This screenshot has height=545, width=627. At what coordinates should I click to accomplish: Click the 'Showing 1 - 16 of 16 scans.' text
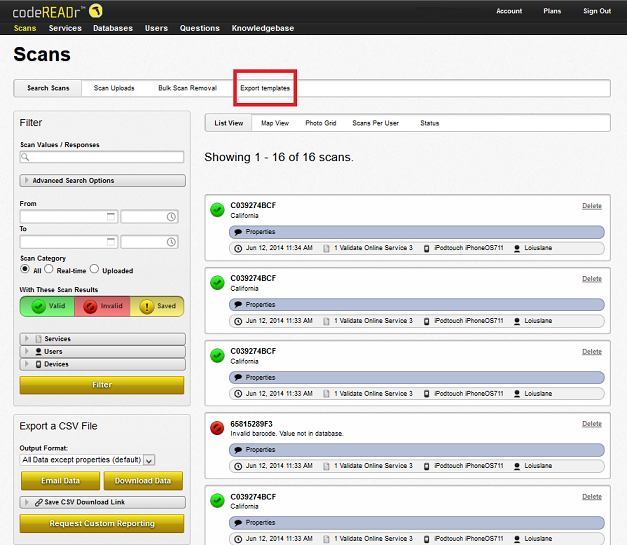coord(279,157)
